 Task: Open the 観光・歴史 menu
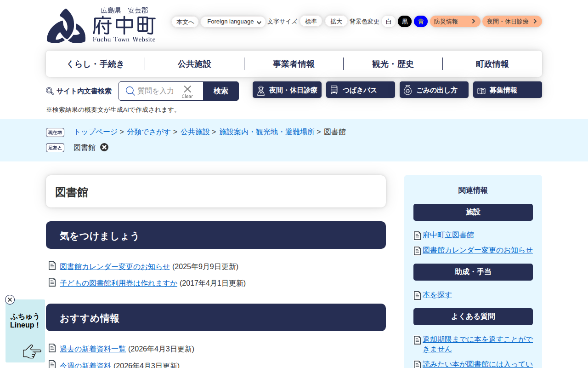tap(393, 64)
